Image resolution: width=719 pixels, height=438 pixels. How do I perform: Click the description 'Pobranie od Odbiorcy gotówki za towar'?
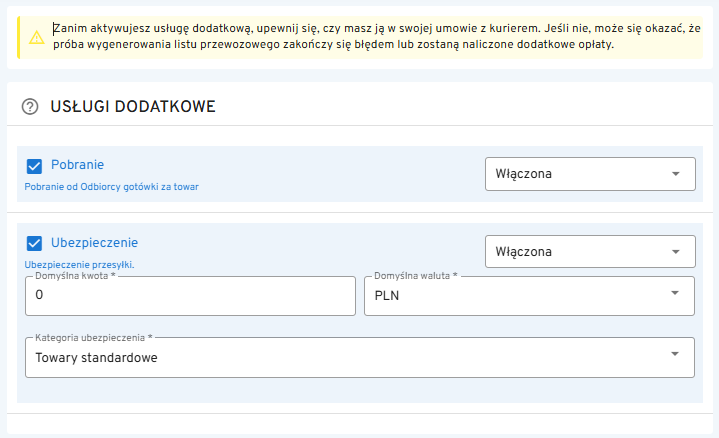pos(118,186)
